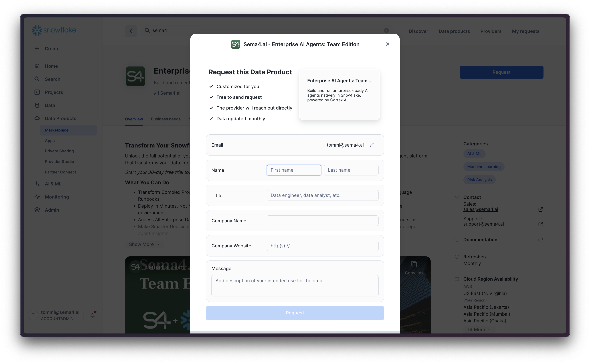Open Apps under Data Products
Image resolution: width=590 pixels, height=364 pixels.
point(50,141)
